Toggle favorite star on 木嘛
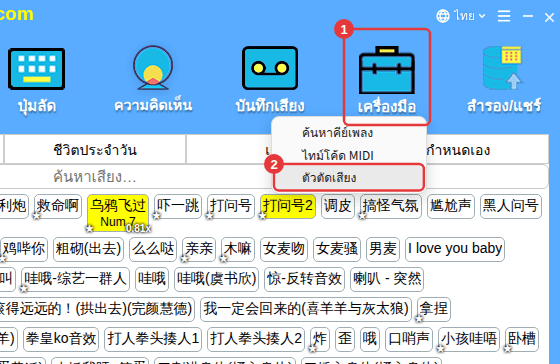Viewport: 560px width, 364px height. (x=224, y=259)
